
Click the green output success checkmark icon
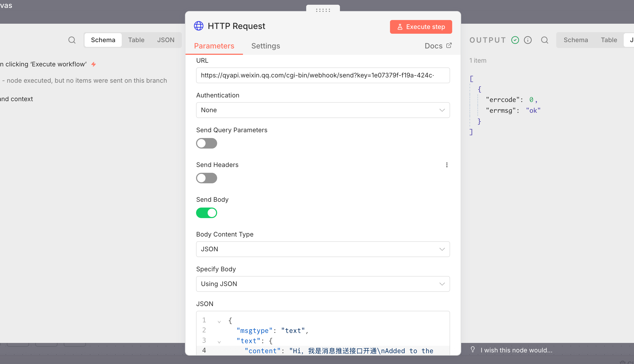[x=515, y=40]
